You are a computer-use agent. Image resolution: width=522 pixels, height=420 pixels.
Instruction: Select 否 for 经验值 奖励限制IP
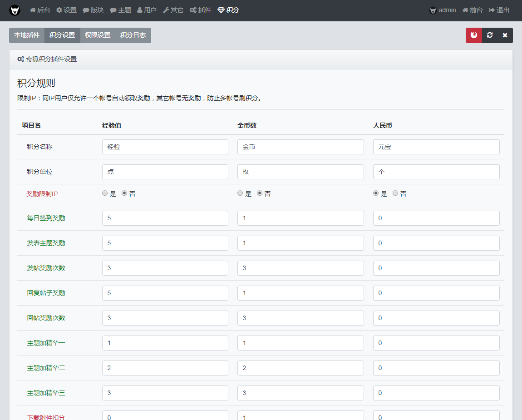[124, 193]
